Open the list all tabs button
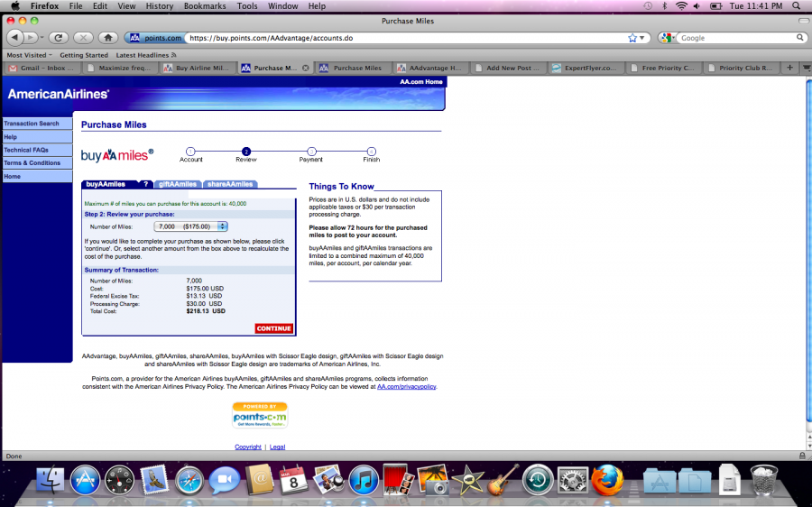The image size is (812, 507). pyautogui.click(x=807, y=68)
